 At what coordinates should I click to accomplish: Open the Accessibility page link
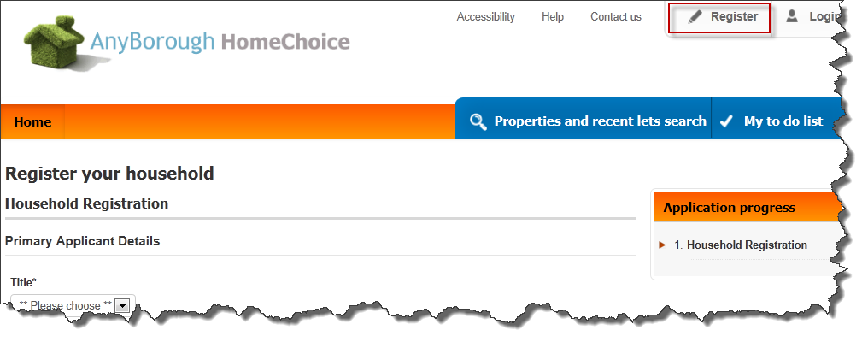(485, 17)
